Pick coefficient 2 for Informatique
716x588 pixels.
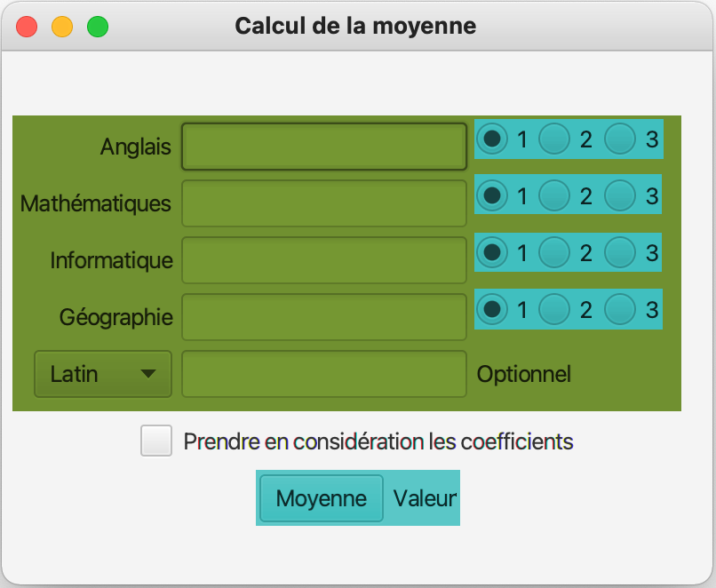coord(555,252)
